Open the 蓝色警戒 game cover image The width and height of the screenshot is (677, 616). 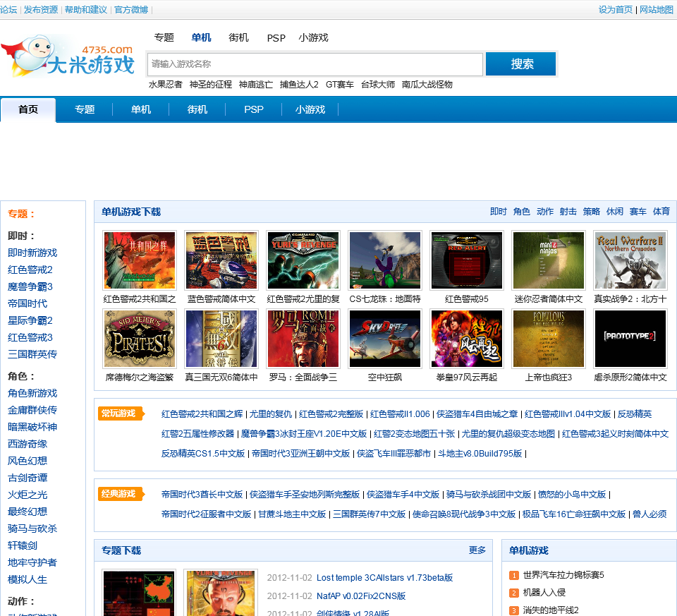tap(221, 260)
